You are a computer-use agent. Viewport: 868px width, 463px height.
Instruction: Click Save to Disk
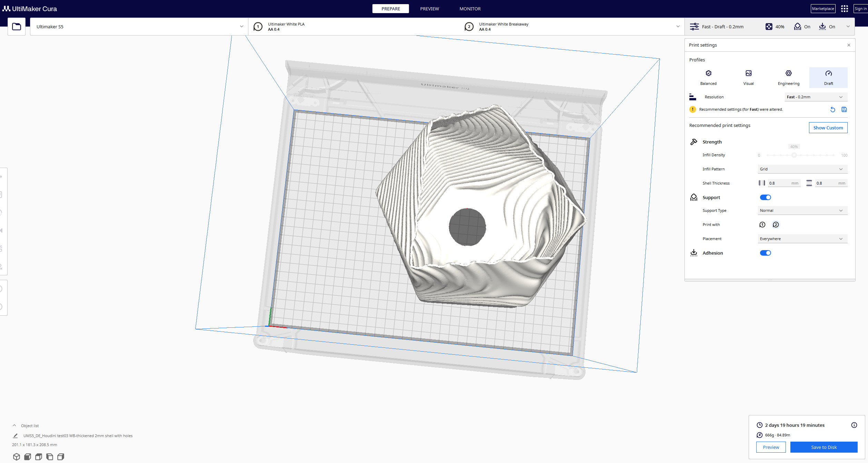tap(824, 447)
